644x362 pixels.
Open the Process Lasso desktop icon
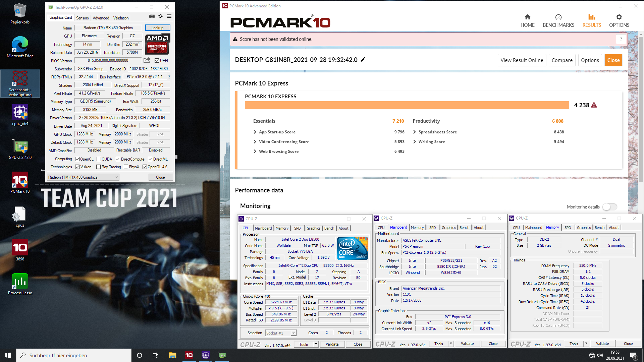pos(20,284)
